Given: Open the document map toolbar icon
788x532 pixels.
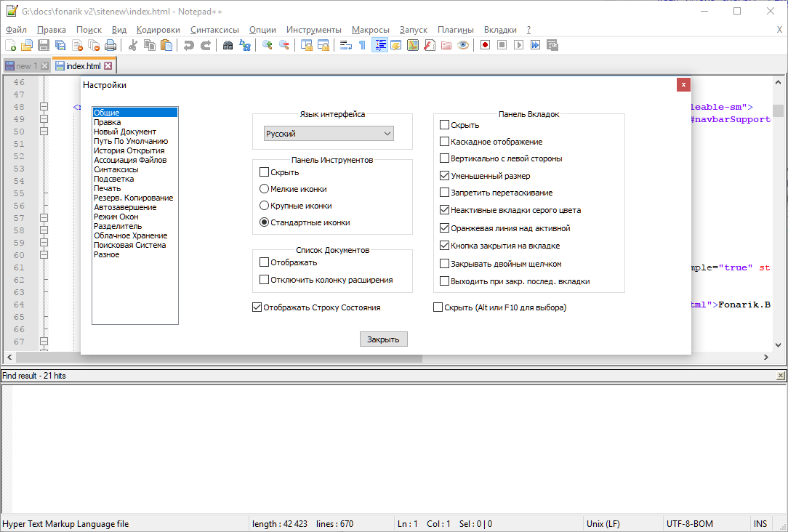Looking at the screenshot, I should pos(413,45).
